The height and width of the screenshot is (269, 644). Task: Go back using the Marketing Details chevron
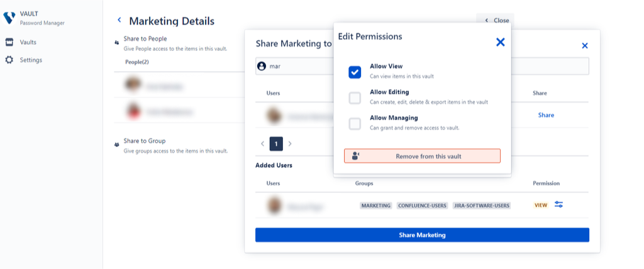pos(119,21)
